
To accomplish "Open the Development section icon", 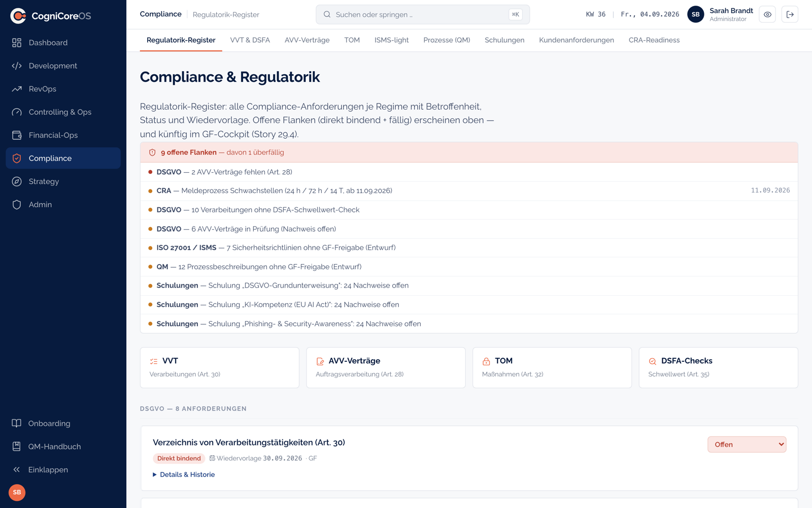I will coord(17,66).
